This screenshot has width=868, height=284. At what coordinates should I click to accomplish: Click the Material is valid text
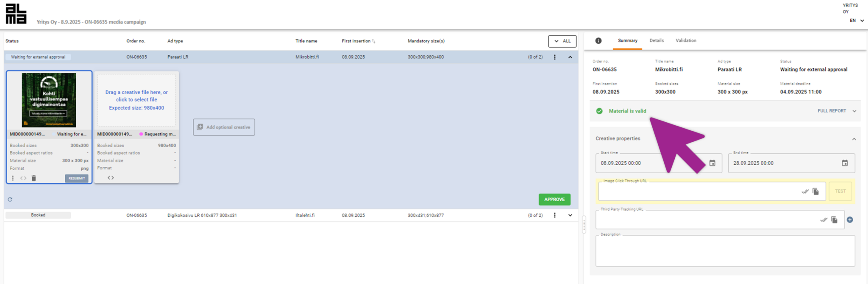click(x=627, y=111)
